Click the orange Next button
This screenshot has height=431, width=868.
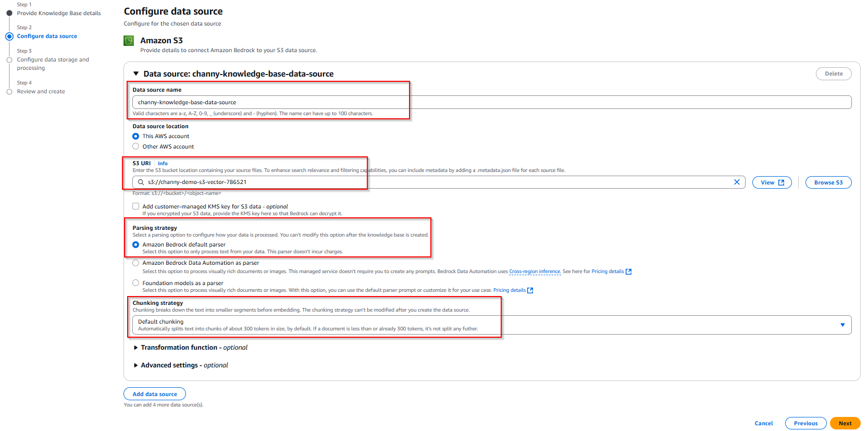pyautogui.click(x=845, y=423)
